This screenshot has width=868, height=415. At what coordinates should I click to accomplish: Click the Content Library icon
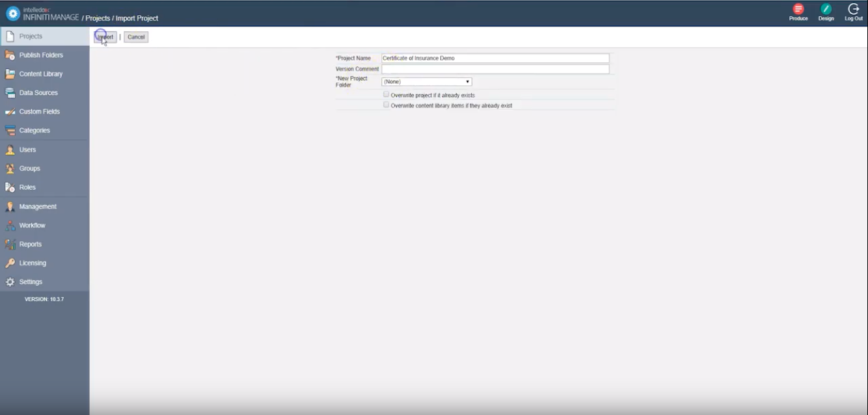click(10, 74)
